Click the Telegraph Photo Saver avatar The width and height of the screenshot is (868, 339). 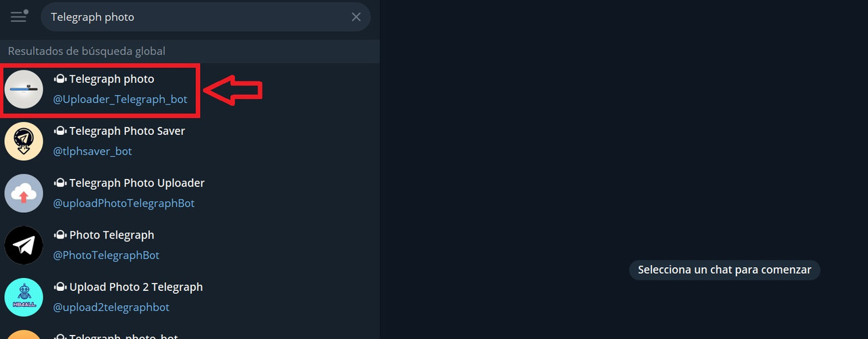(24, 141)
